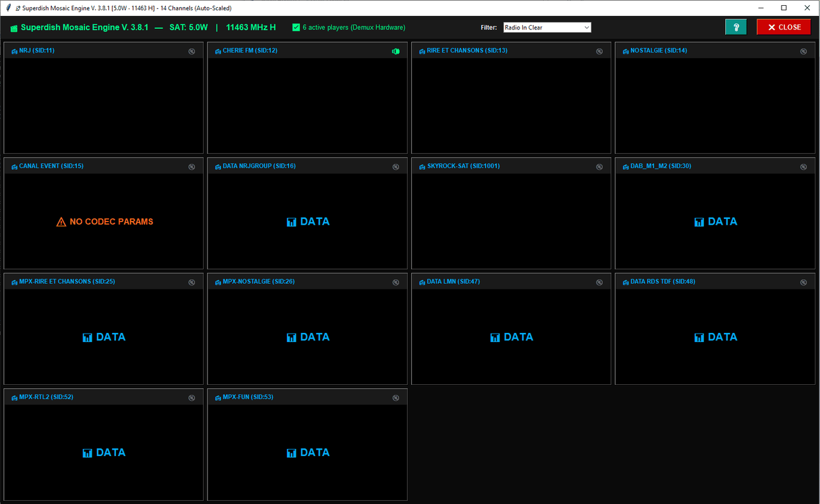Click the 'Filter:' label
Viewport: 820px width, 504px height.
click(x=489, y=28)
